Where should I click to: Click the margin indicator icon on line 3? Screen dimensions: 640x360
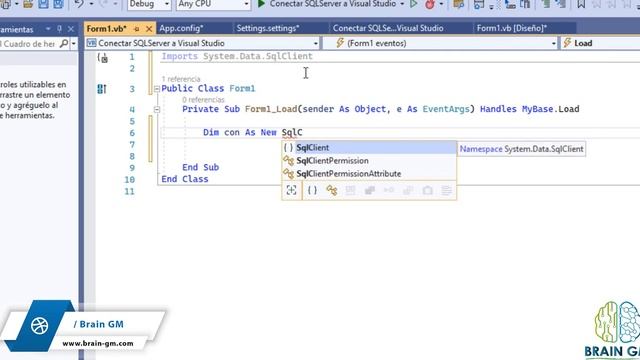coord(102,89)
